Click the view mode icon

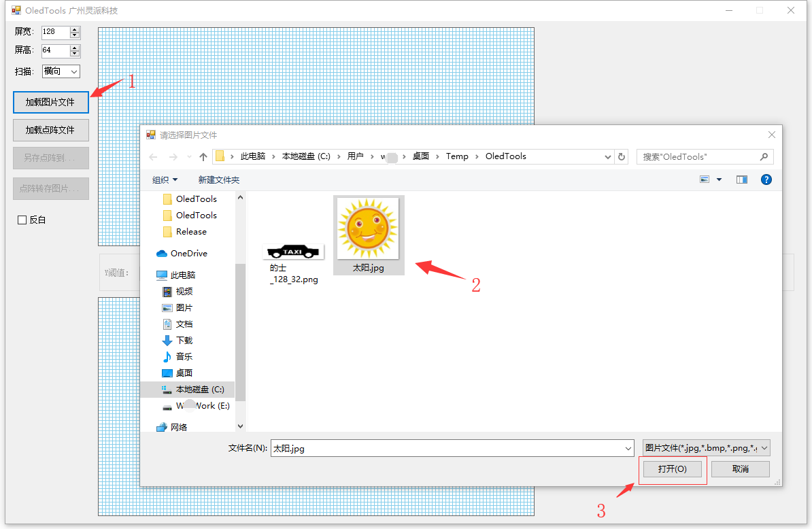[705, 180]
